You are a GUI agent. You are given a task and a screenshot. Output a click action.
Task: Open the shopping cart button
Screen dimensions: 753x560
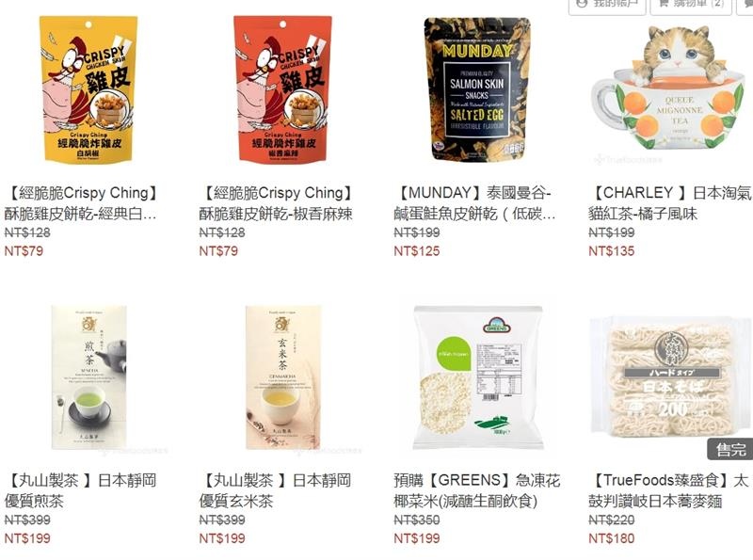691,5
